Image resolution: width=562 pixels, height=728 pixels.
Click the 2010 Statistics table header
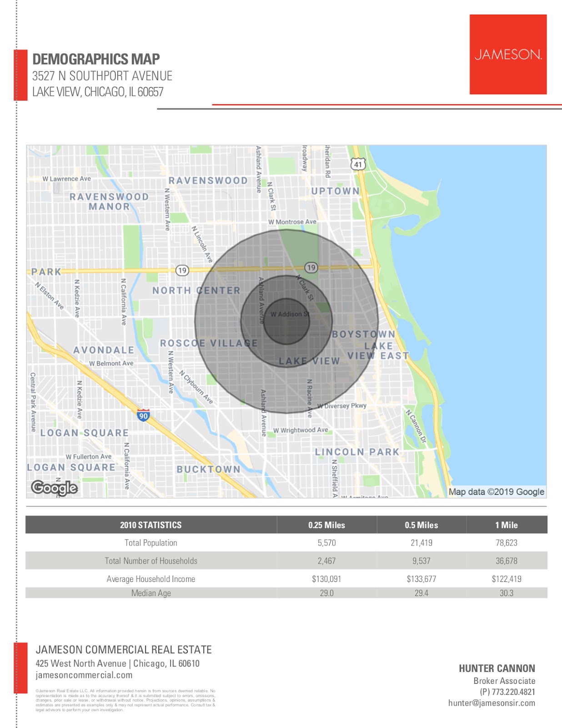pos(151,525)
